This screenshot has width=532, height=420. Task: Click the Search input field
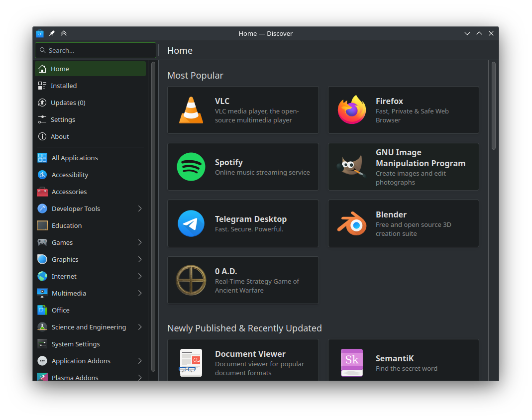[x=96, y=50]
